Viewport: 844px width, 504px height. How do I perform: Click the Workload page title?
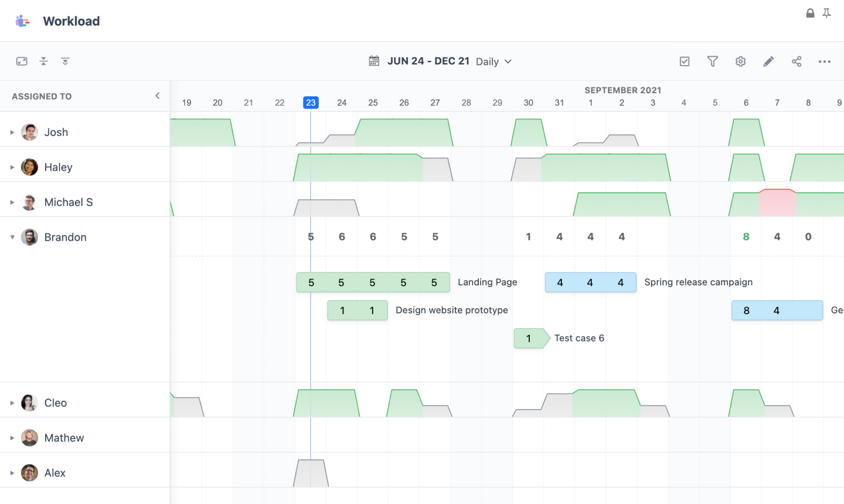72,21
